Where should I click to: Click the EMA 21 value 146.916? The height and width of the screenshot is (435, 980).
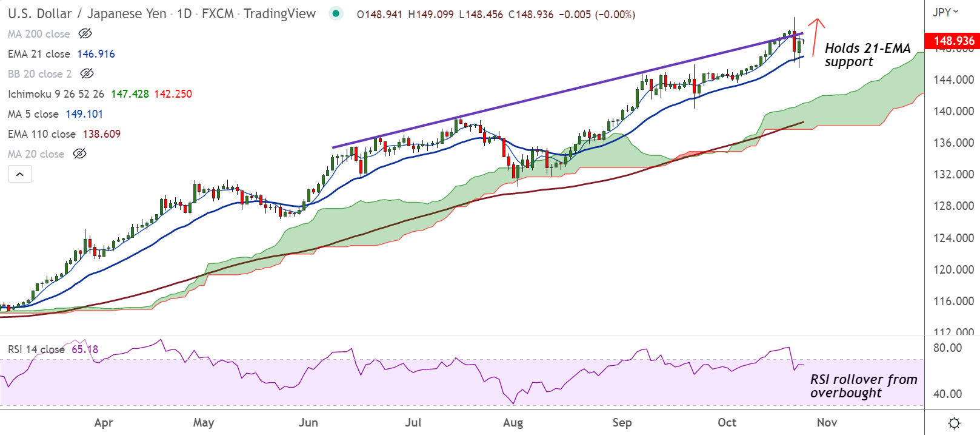pos(96,54)
